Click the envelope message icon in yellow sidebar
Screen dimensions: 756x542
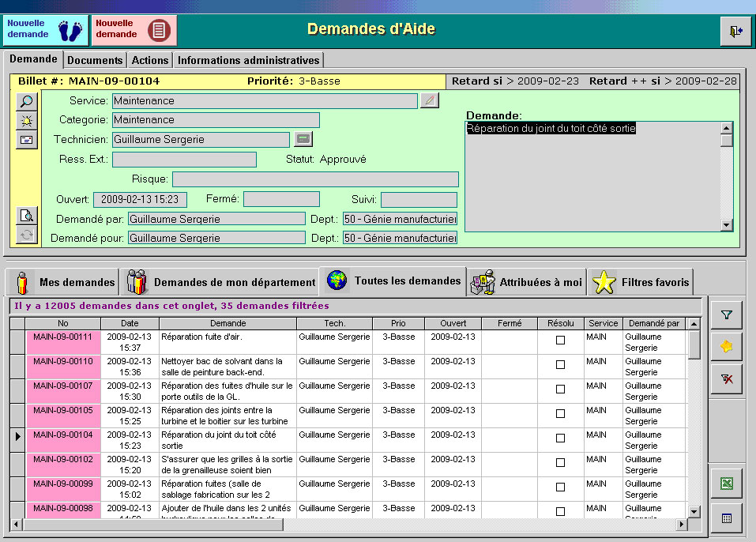(27, 140)
